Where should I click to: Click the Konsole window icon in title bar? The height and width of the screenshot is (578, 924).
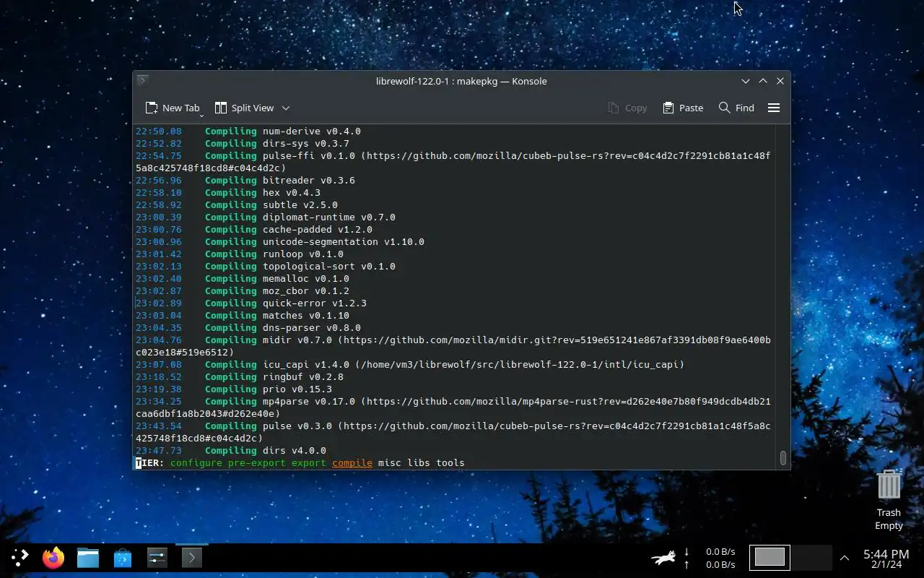(143, 80)
